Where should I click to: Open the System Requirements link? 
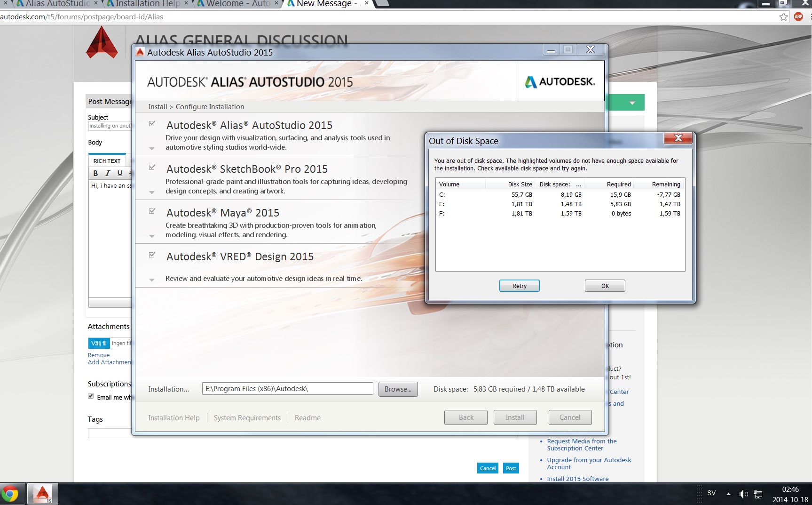247,417
